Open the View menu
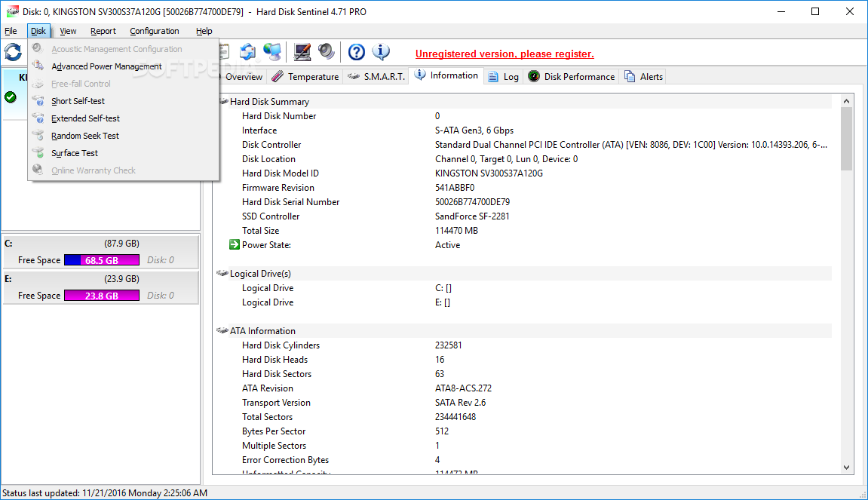This screenshot has height=500, width=868. tap(68, 31)
